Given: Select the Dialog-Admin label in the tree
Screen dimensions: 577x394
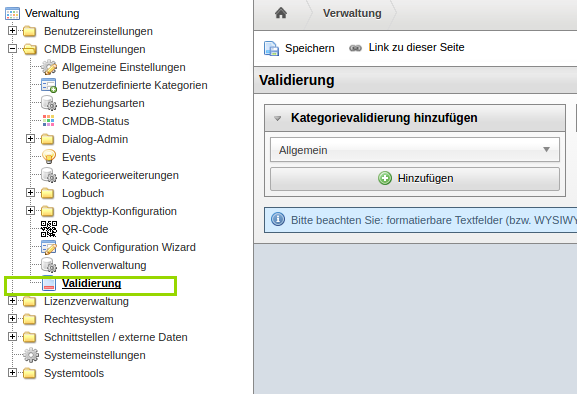Looking at the screenshot, I should point(95,139).
